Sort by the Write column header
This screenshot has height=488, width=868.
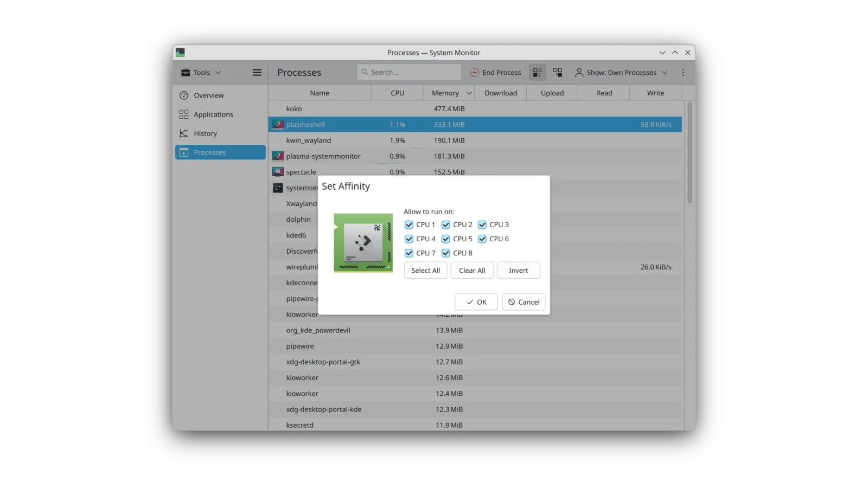(x=655, y=93)
